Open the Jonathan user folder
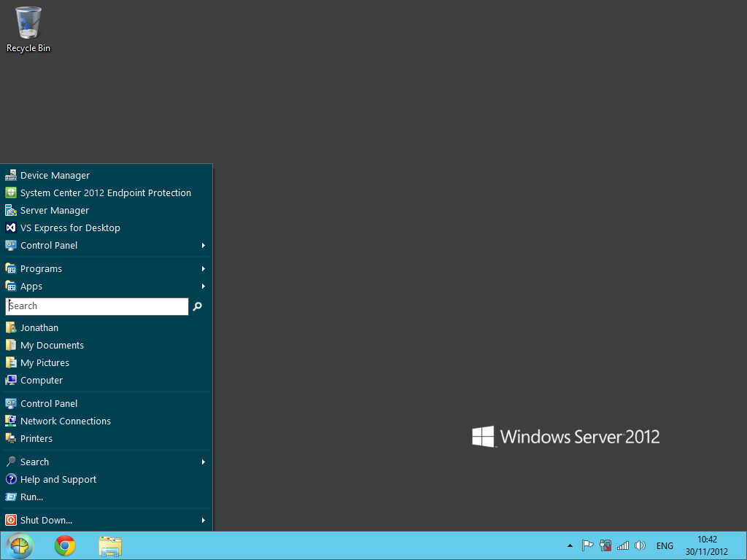Viewport: 747px width, 560px height. point(107,327)
